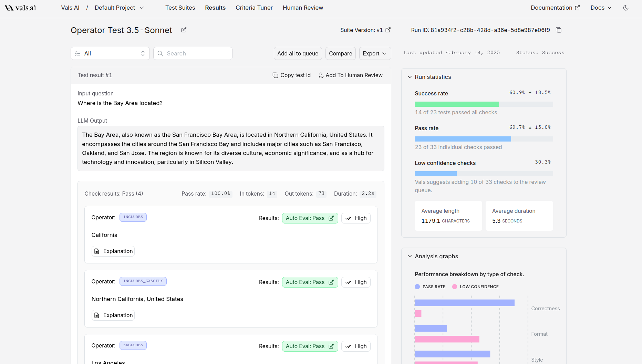Click the Low confidence checks bar
This screenshot has height=364, width=642.
pyautogui.click(x=484, y=174)
